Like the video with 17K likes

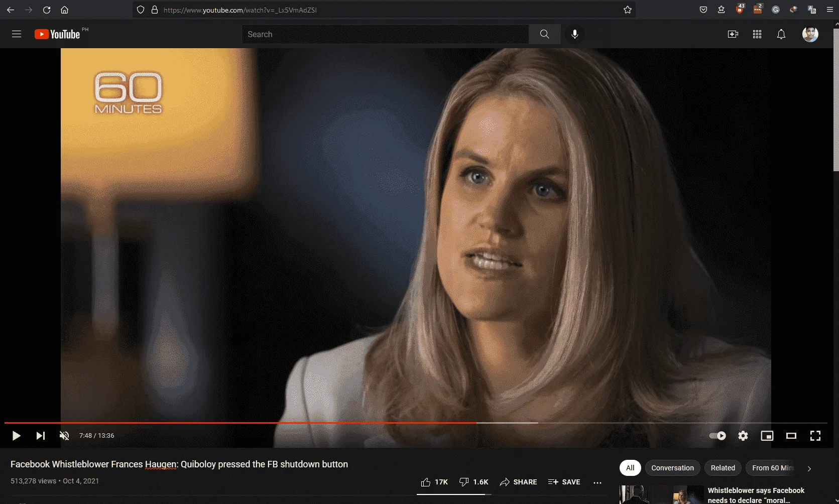[434, 482]
